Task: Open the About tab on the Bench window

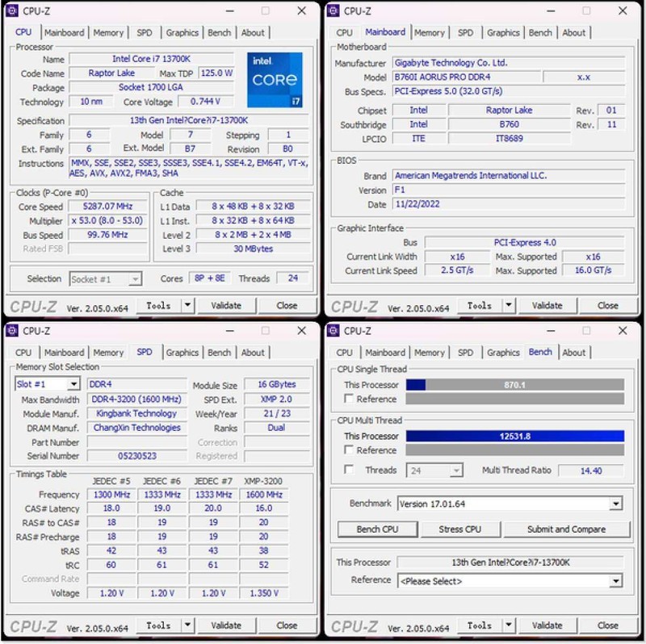Action: (574, 353)
